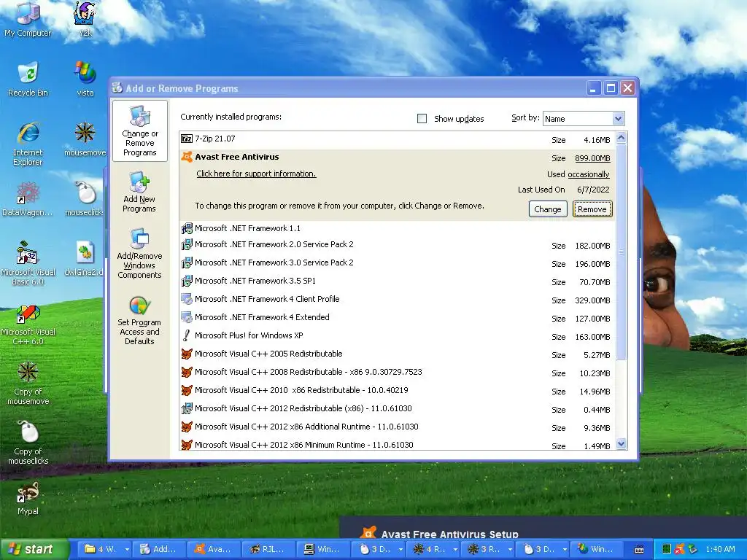747x560 pixels.
Task: Open the mouseclicks desktop icon
Action: click(x=85, y=199)
